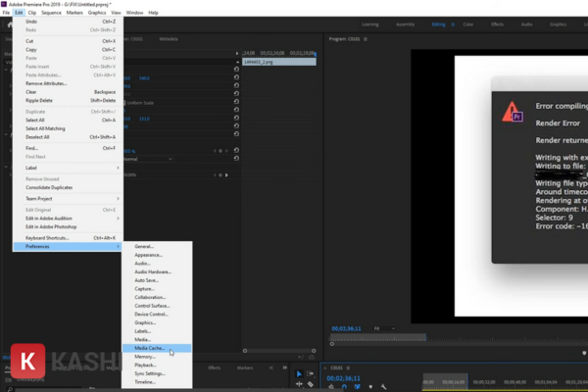
Task: Choose Media Cache... from the Preferences submenu
Action: coord(149,348)
